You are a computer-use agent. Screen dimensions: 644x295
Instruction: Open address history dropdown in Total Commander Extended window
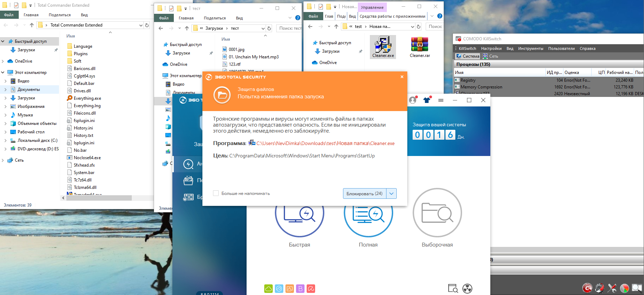pos(141,25)
